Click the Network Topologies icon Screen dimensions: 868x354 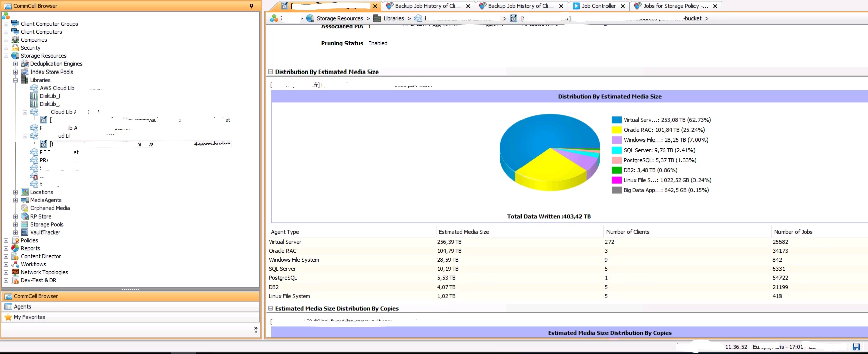coord(15,272)
